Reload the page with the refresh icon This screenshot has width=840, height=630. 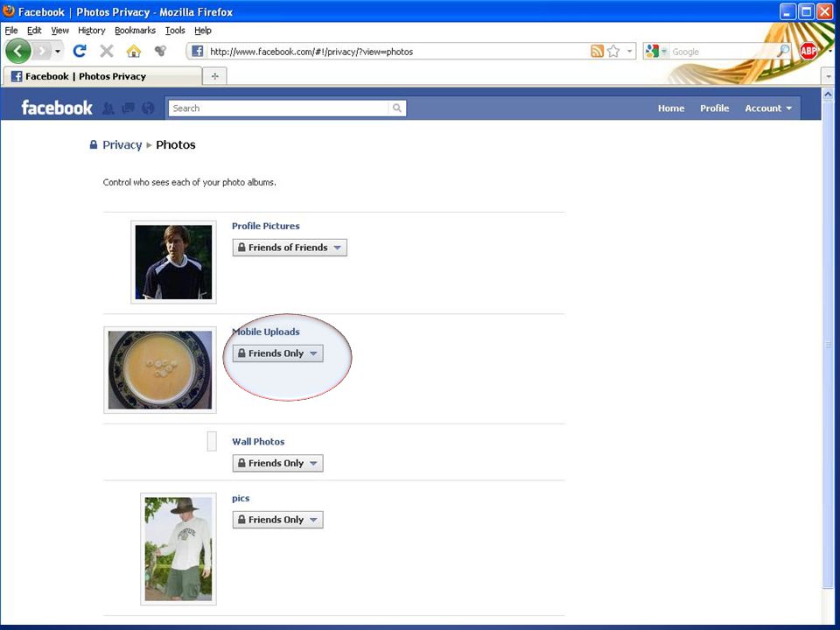(80, 51)
